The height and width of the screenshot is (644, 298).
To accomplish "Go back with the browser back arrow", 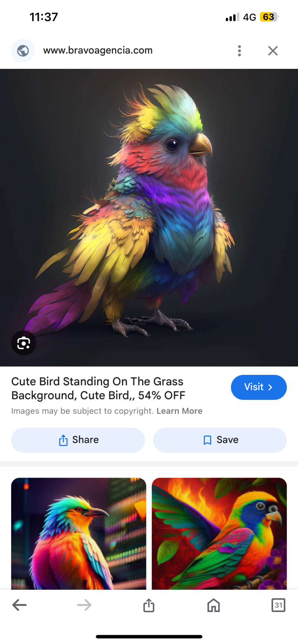I will click(x=19, y=605).
